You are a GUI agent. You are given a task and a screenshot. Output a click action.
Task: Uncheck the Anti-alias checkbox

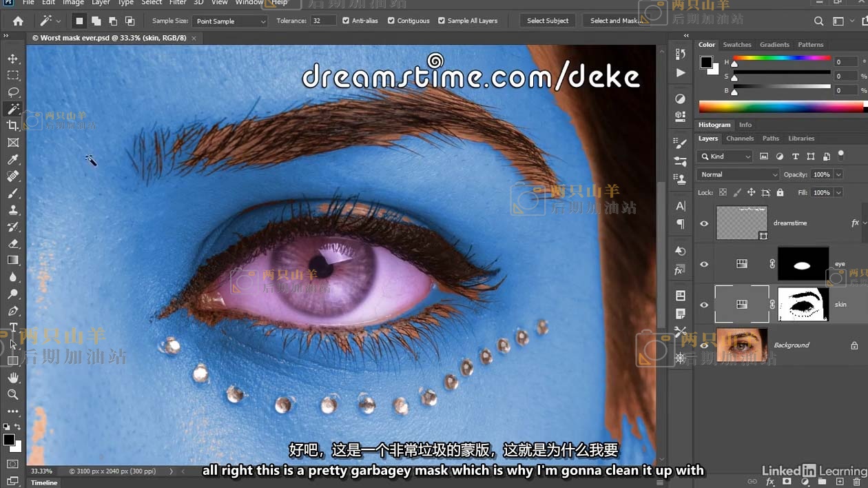pos(346,21)
